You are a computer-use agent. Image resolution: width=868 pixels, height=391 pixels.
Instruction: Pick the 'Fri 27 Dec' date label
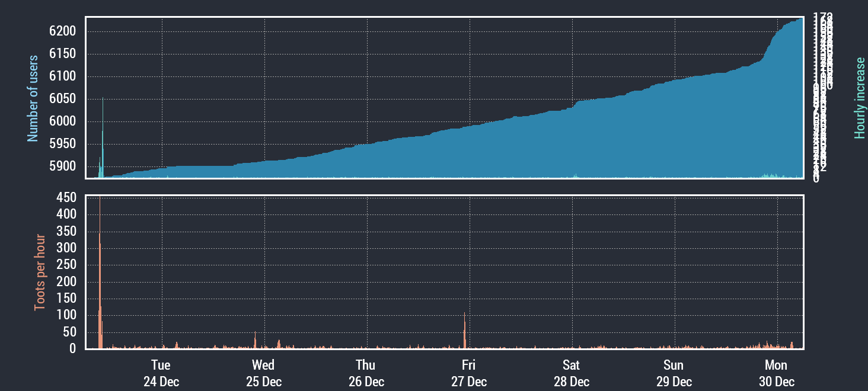pos(468,373)
